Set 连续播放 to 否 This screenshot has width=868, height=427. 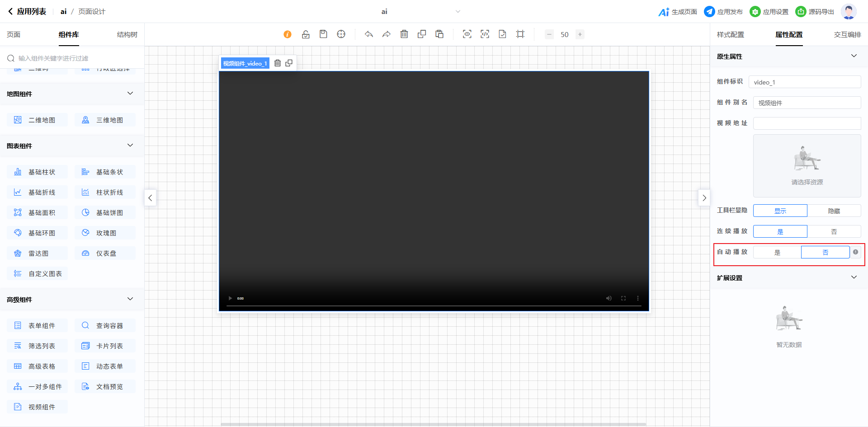[x=834, y=232]
